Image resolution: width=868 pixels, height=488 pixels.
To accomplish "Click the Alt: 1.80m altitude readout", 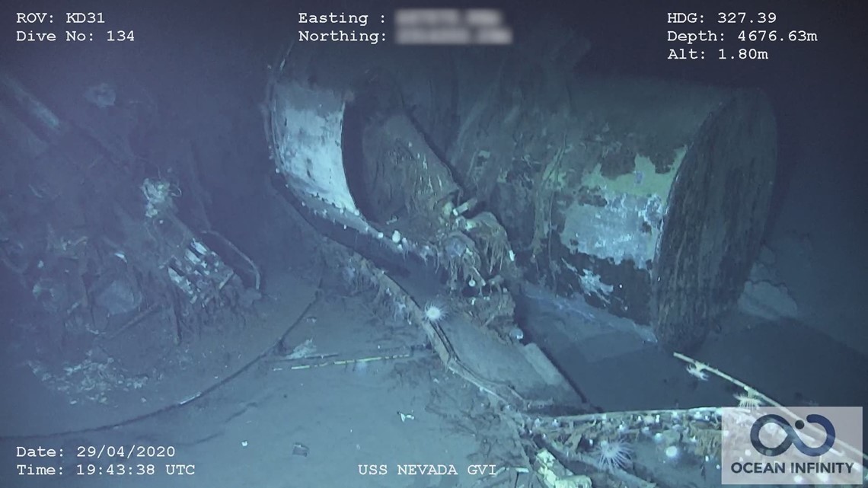I will (x=717, y=54).
